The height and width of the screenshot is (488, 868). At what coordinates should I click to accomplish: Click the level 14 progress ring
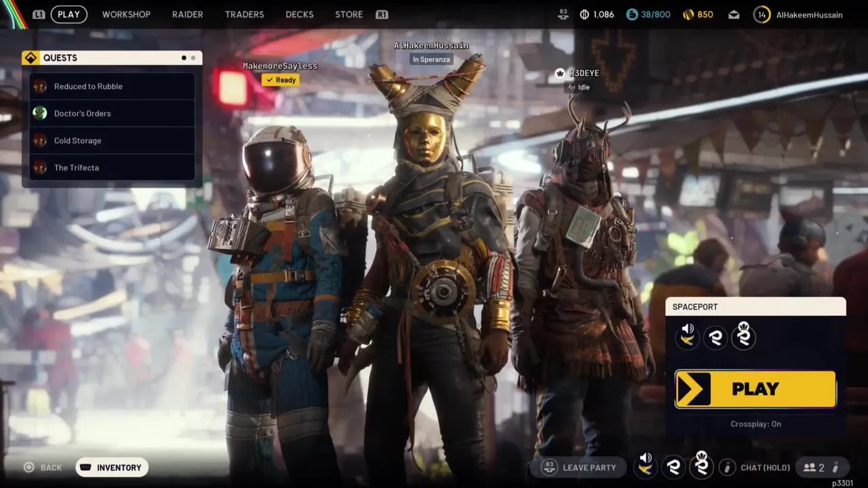click(x=762, y=14)
